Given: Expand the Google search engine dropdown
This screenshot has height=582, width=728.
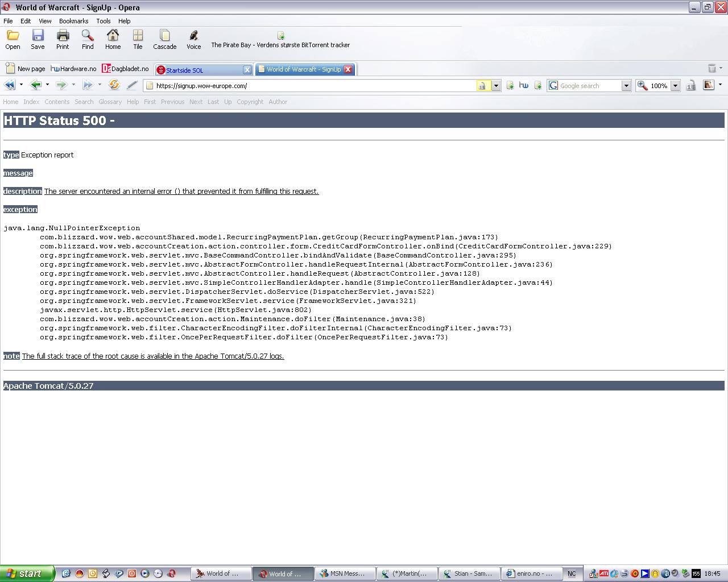Looking at the screenshot, I should click(626, 86).
